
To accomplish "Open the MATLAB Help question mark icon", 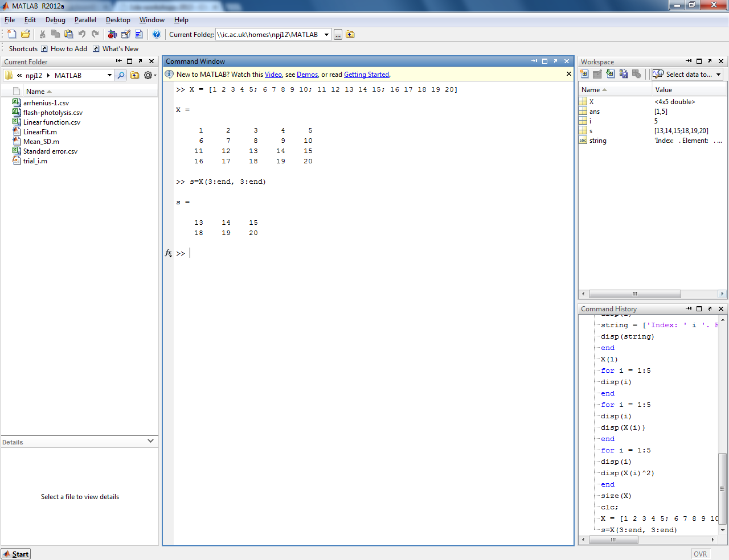I will pos(157,34).
